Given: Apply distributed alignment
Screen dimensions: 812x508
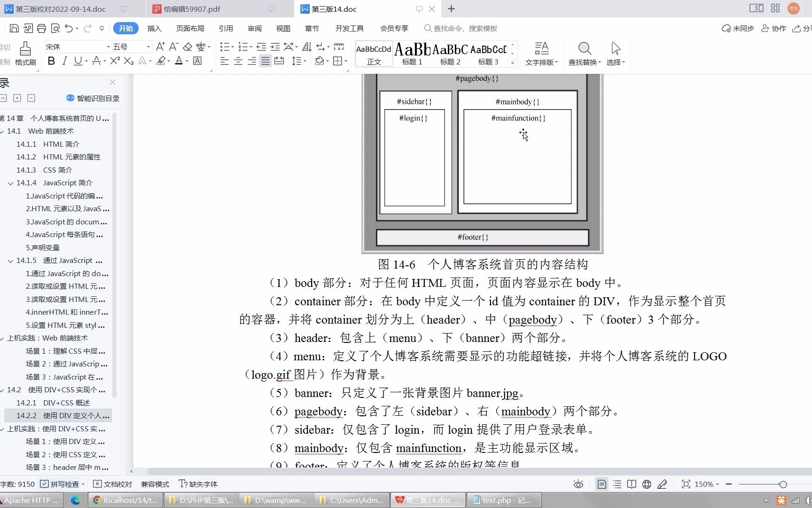Looking at the screenshot, I should tap(279, 61).
